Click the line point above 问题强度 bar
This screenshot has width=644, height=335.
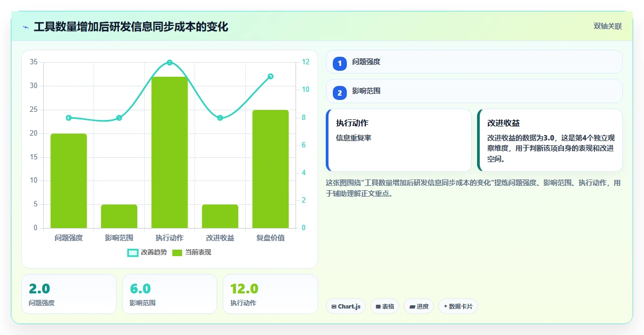(x=69, y=118)
